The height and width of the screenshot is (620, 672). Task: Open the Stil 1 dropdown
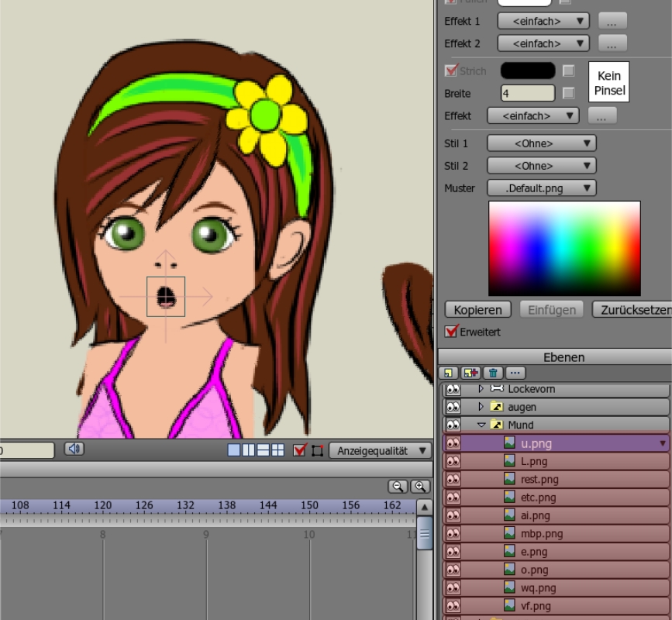[541, 143]
